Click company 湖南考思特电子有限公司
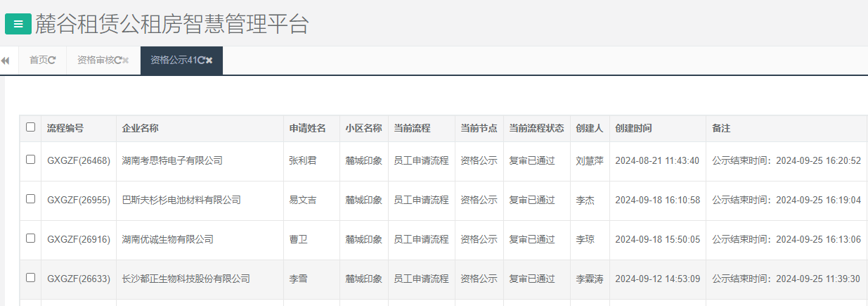This screenshot has height=306, width=868. (172, 161)
